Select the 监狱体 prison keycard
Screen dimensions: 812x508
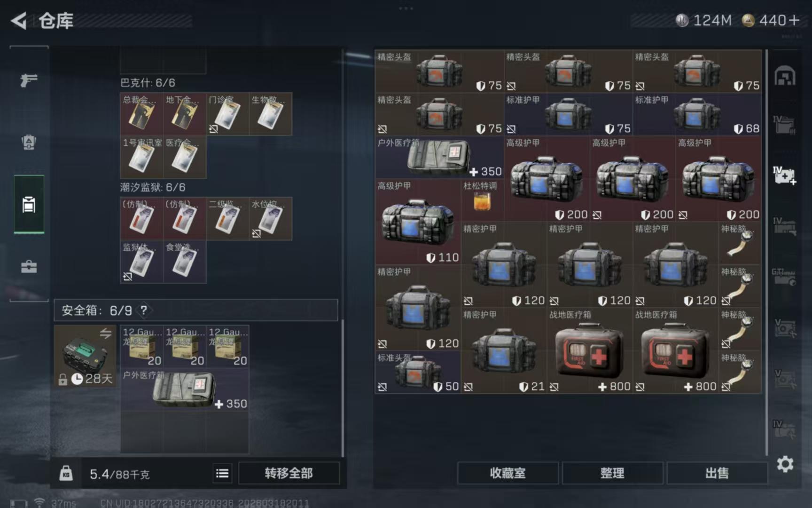tap(142, 262)
